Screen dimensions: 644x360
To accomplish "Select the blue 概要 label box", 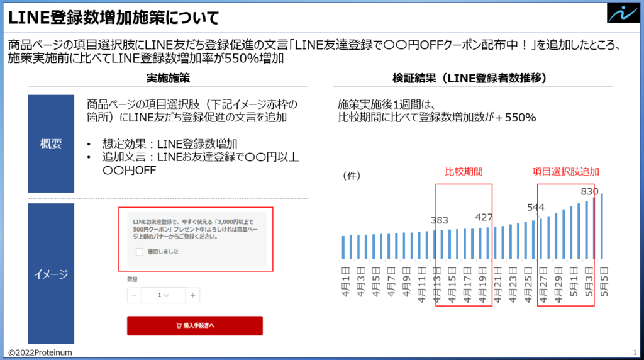I will 51,143.
